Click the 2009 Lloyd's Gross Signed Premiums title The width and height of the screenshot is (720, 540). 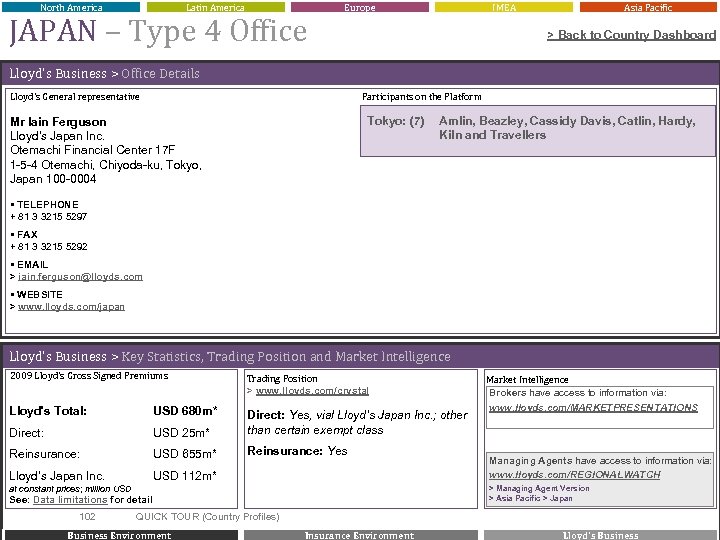(89, 376)
